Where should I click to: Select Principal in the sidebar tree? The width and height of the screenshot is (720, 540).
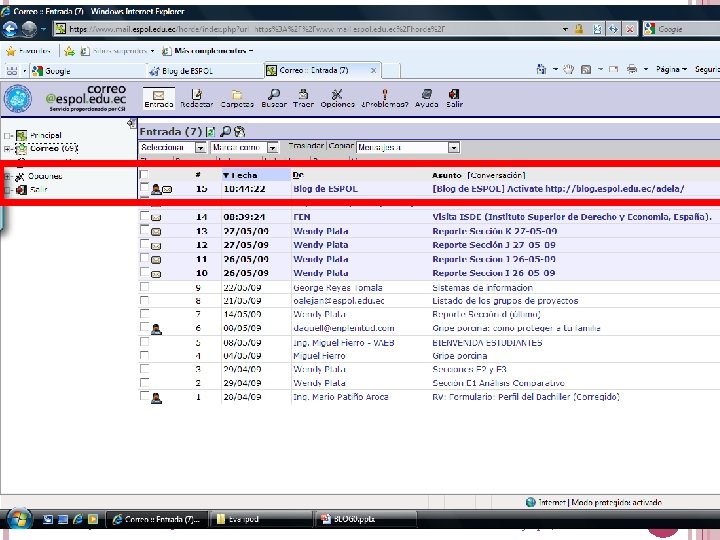(x=45, y=135)
